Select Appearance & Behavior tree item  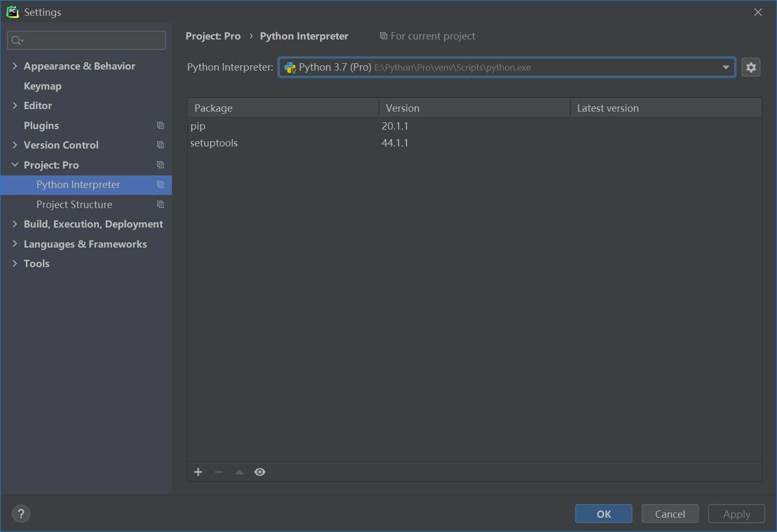[x=80, y=66]
